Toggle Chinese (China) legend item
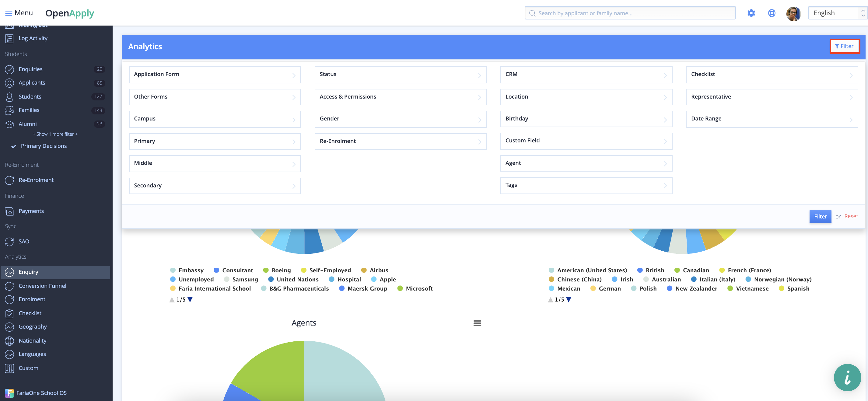This screenshot has height=401, width=868. (x=575, y=279)
